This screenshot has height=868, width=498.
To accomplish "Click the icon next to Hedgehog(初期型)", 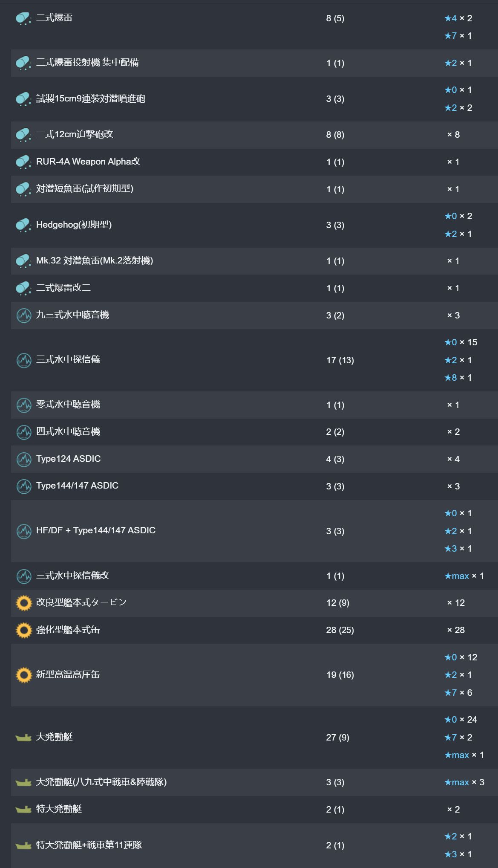I will click(x=23, y=225).
